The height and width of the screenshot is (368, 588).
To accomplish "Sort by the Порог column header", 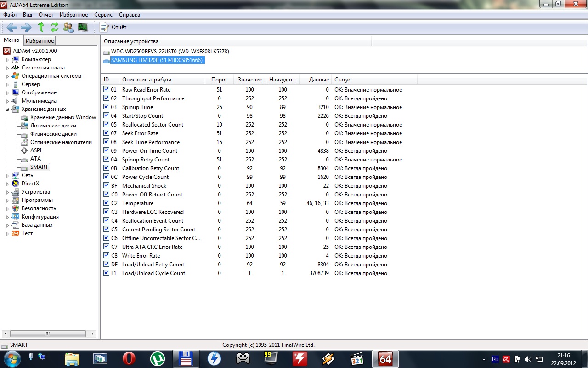I will (x=219, y=80).
